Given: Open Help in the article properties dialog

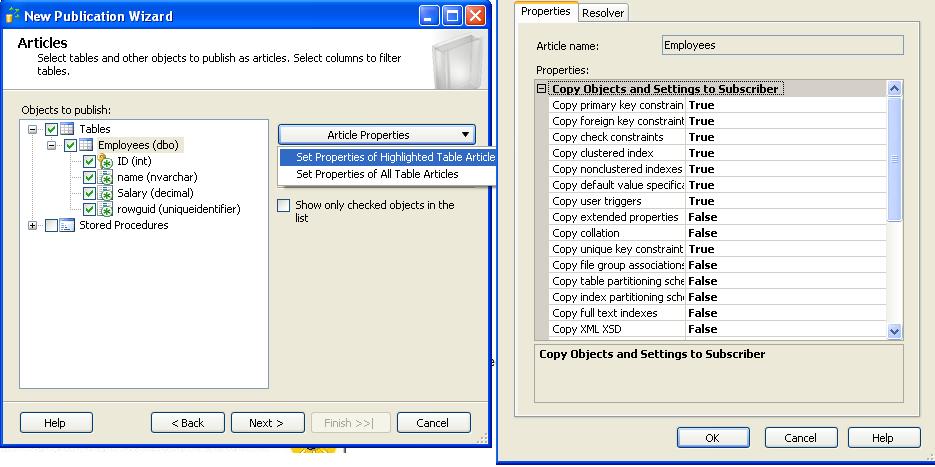Looking at the screenshot, I should click(x=884, y=438).
